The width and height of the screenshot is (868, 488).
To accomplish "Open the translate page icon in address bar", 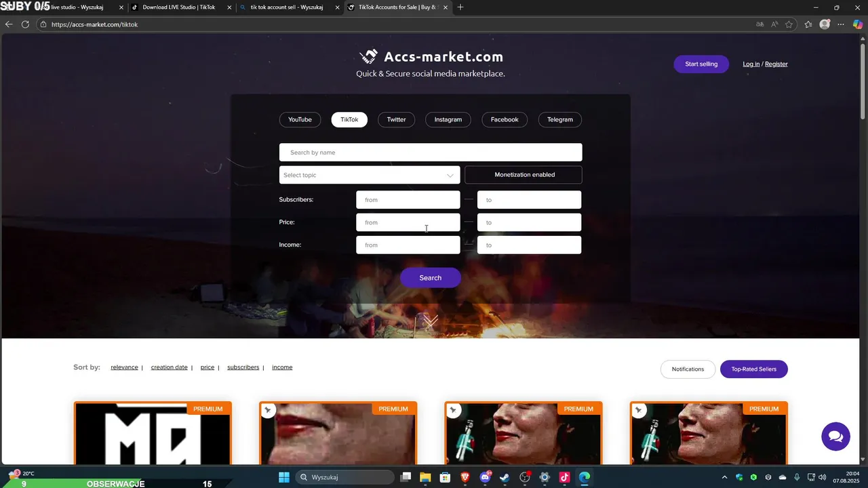I will coord(759,24).
